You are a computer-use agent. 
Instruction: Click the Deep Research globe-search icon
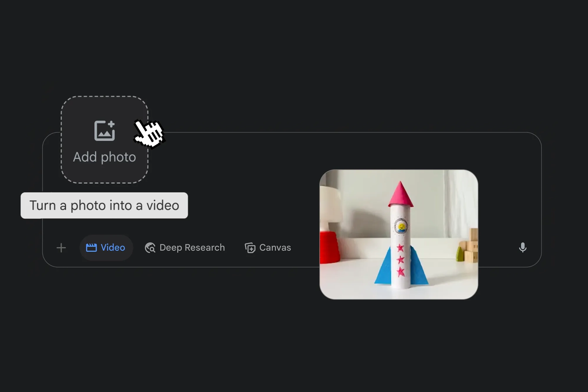point(150,248)
